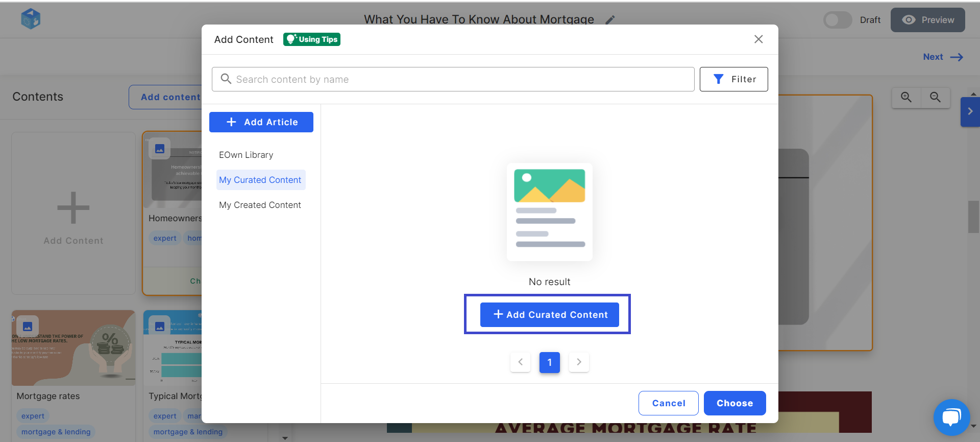
Task: Close the Add Content dialog
Action: [758, 39]
